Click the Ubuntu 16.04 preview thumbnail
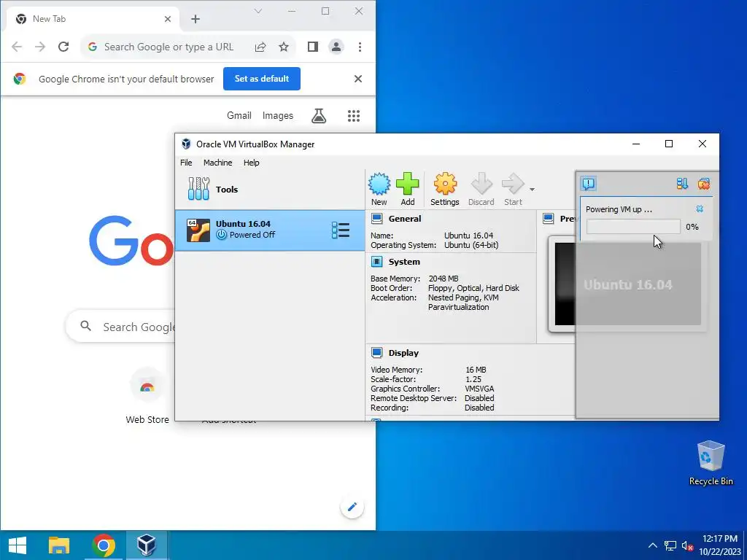 point(627,284)
